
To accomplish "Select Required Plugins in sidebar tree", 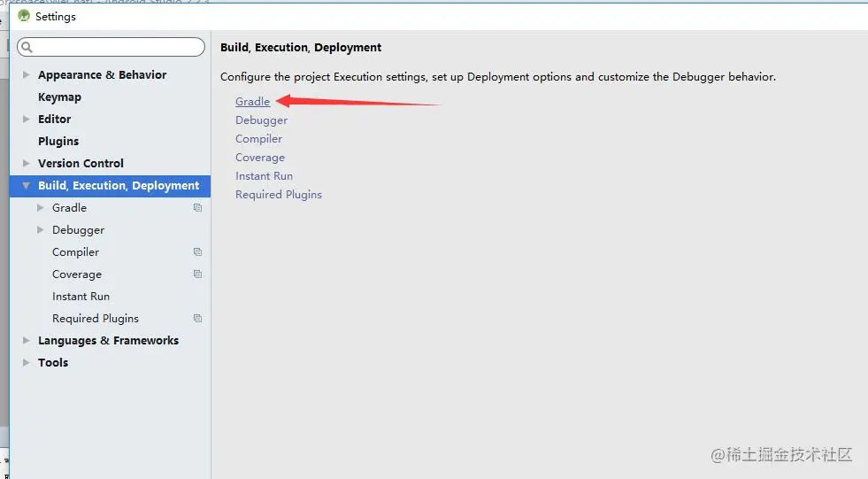I will (96, 319).
